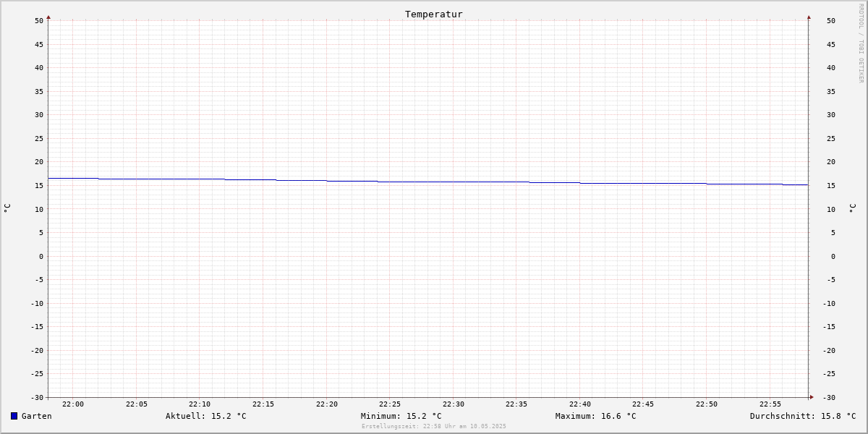Screen dimensions: 868x434
Task: Click the 22:30 time axis label
Action: pyautogui.click(x=454, y=404)
